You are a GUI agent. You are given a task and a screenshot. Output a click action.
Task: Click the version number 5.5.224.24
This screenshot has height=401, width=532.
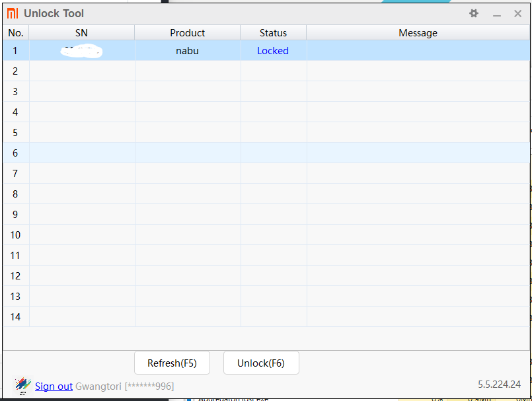point(499,384)
